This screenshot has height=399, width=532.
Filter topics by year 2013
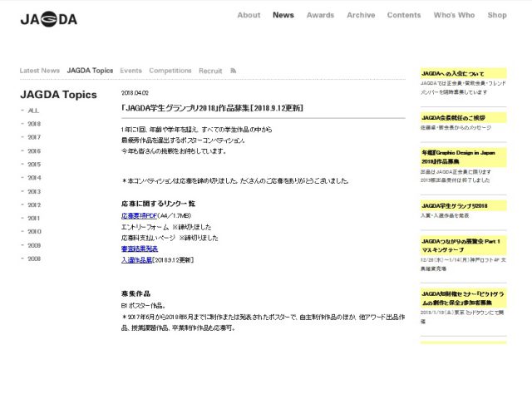[x=34, y=192]
